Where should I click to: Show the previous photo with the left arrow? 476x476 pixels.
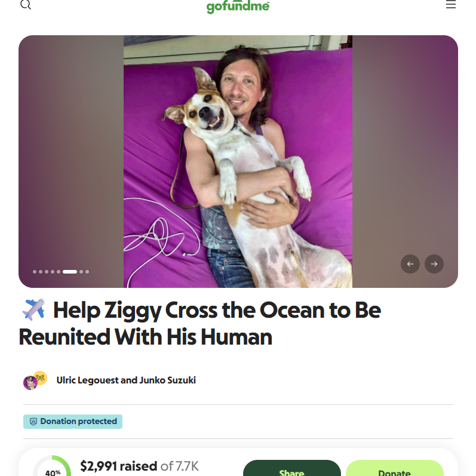pos(410,264)
